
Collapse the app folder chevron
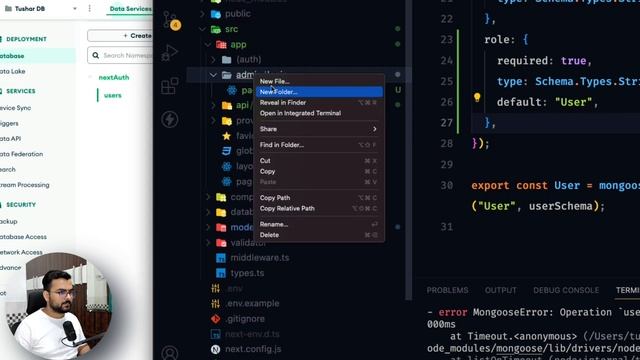(x=208, y=44)
